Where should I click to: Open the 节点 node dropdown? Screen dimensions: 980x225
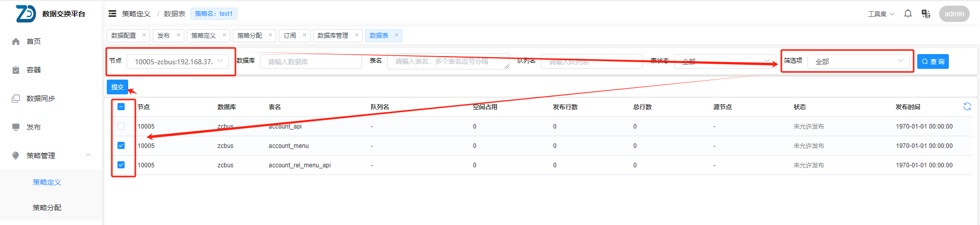coord(177,62)
